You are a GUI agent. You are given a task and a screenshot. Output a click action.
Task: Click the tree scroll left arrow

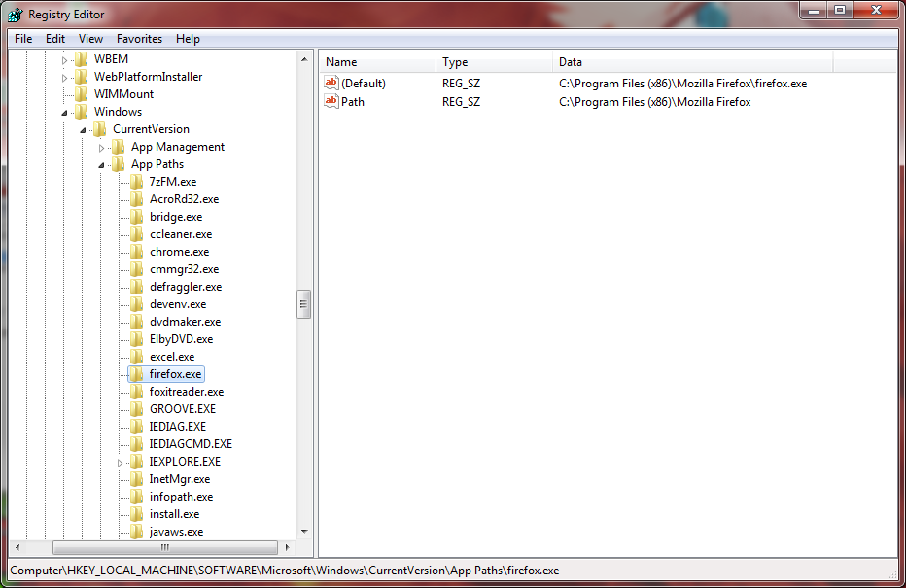[17, 547]
